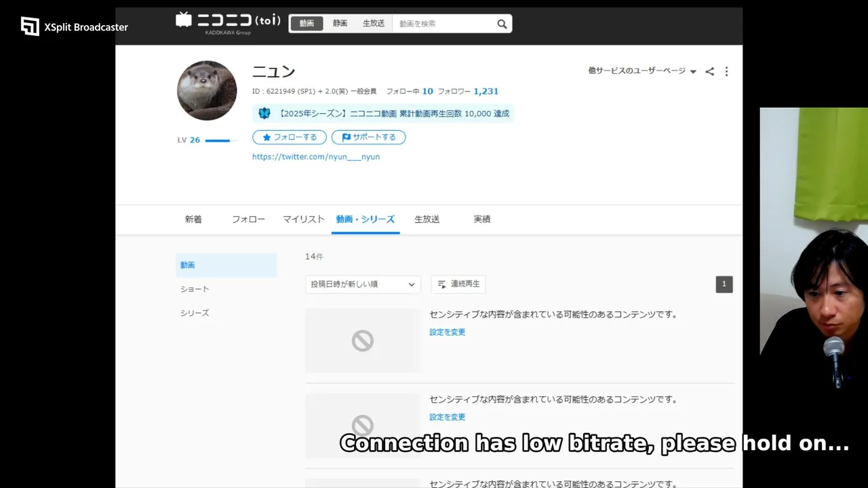868x488 pixels.
Task: Open the three-dot more options menu
Action: (726, 71)
